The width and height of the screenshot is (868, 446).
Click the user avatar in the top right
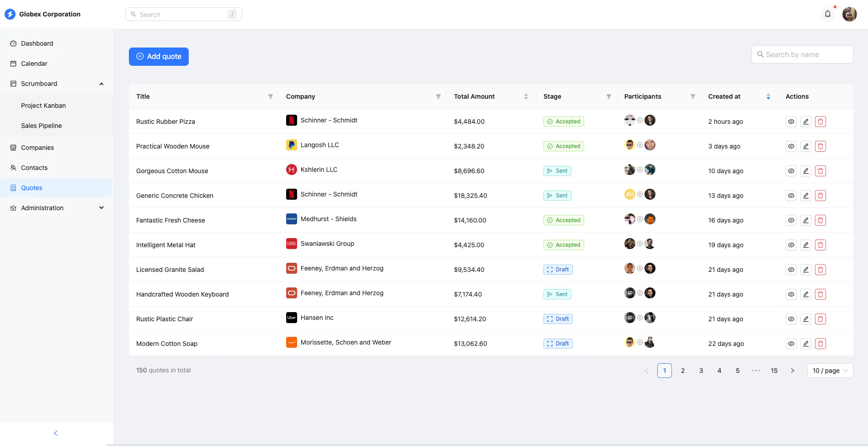click(849, 14)
